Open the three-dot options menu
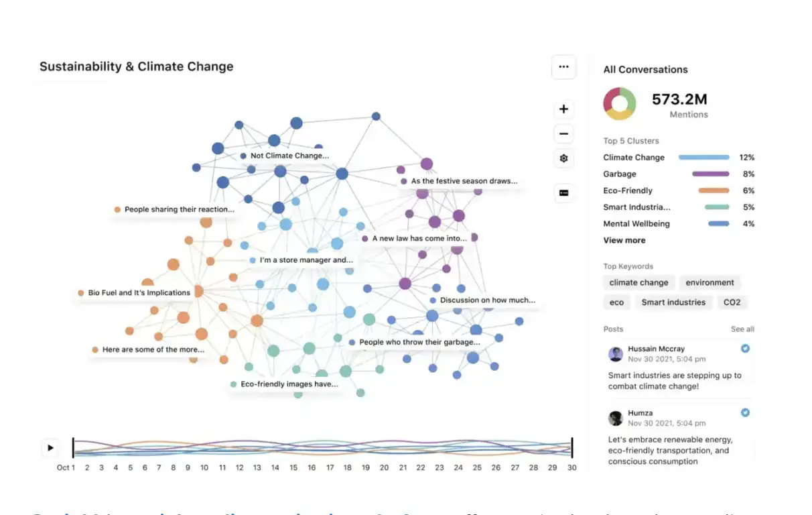 (x=563, y=67)
